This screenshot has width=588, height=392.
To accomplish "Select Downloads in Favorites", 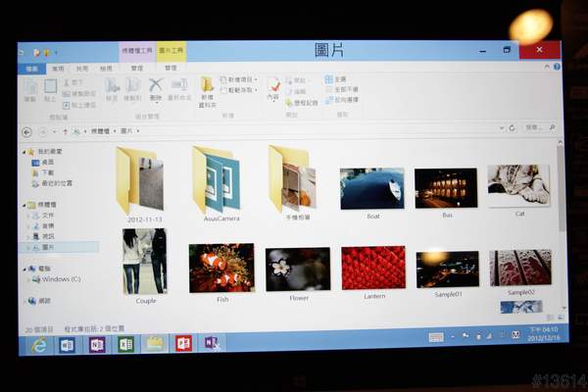I will (43, 172).
